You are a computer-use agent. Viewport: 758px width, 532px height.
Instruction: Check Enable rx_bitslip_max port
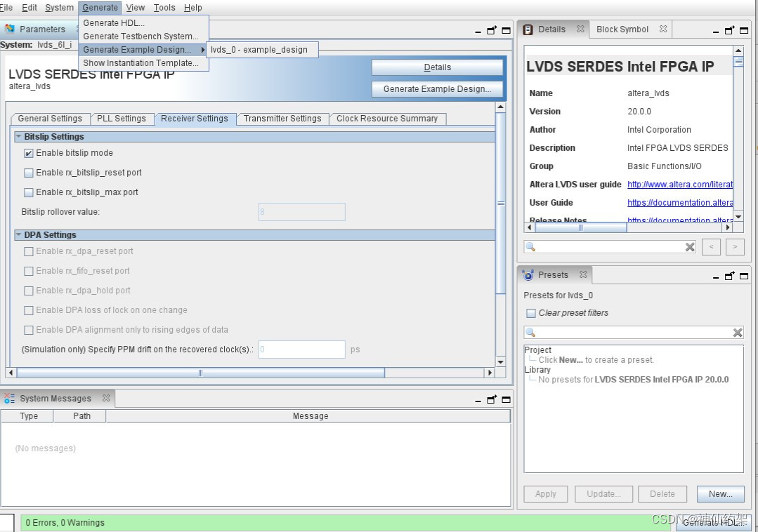tap(29, 192)
